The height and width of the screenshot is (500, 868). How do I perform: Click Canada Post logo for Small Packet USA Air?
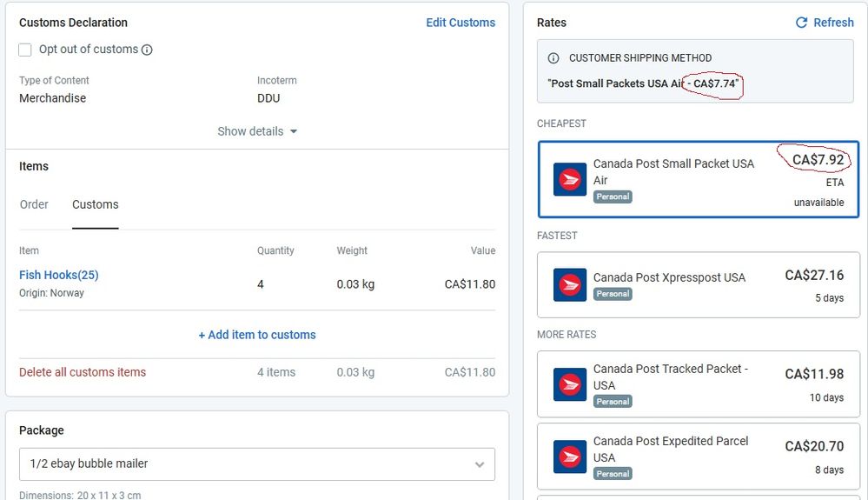click(x=570, y=180)
